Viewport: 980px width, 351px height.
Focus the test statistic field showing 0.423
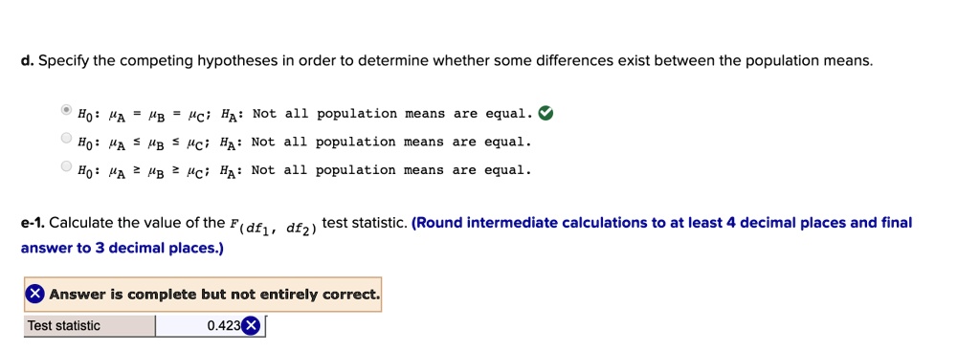coord(211,326)
